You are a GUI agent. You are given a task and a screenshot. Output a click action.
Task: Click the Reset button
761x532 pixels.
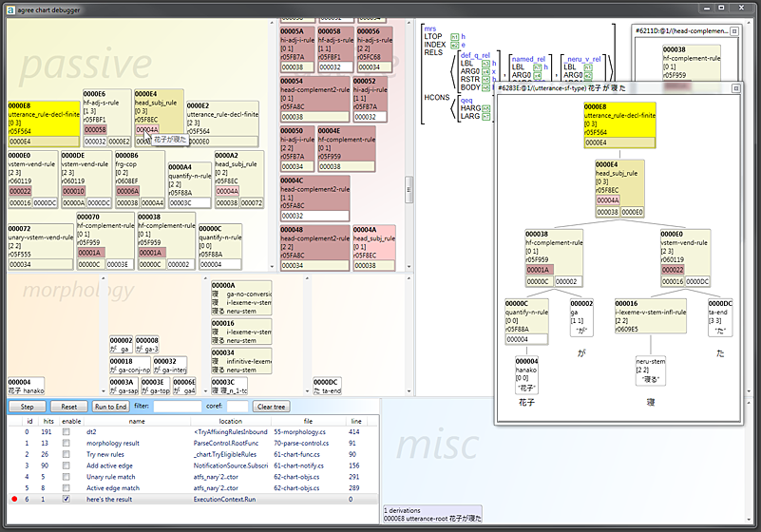click(x=69, y=407)
